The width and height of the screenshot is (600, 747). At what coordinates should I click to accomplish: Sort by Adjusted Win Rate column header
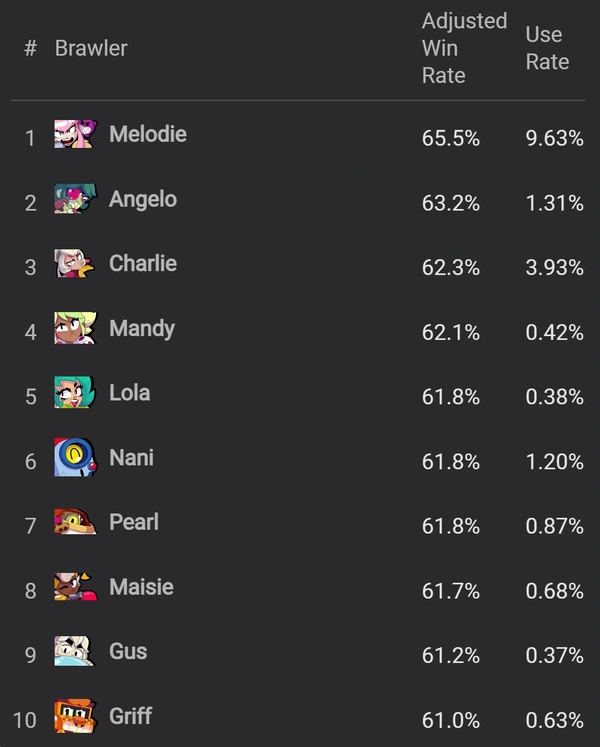[x=464, y=48]
